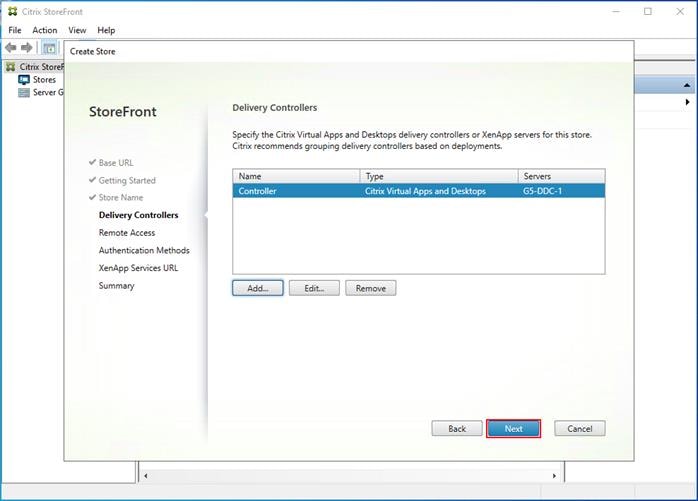Go Back to the previous wizard step
Screen dimensions: 698x501
coord(457,428)
